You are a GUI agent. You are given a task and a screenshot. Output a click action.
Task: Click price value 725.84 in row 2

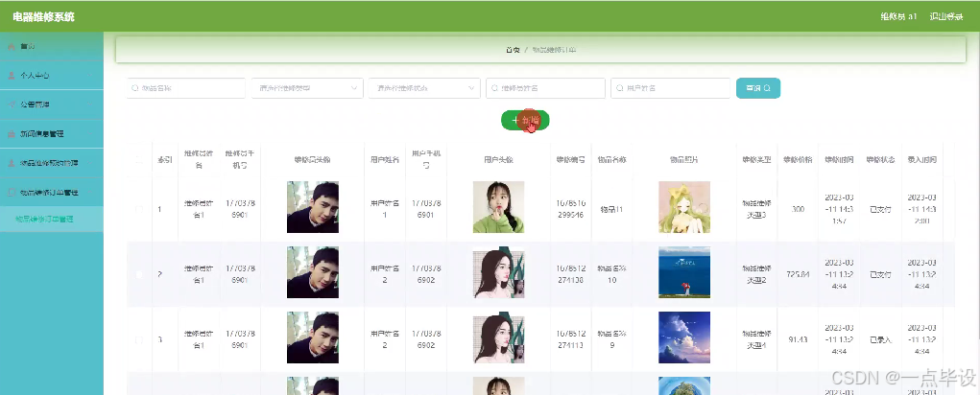798,274
